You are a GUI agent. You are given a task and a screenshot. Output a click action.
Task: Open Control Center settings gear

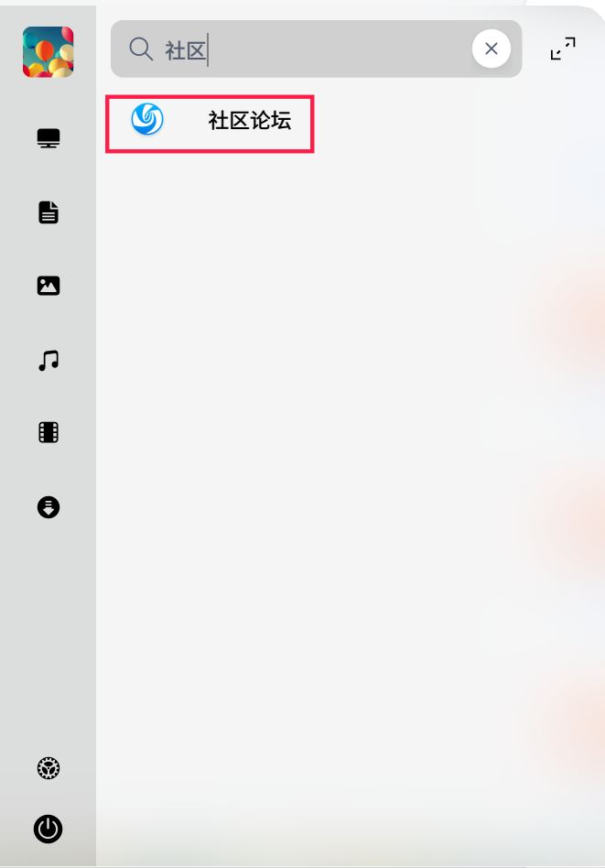49,768
